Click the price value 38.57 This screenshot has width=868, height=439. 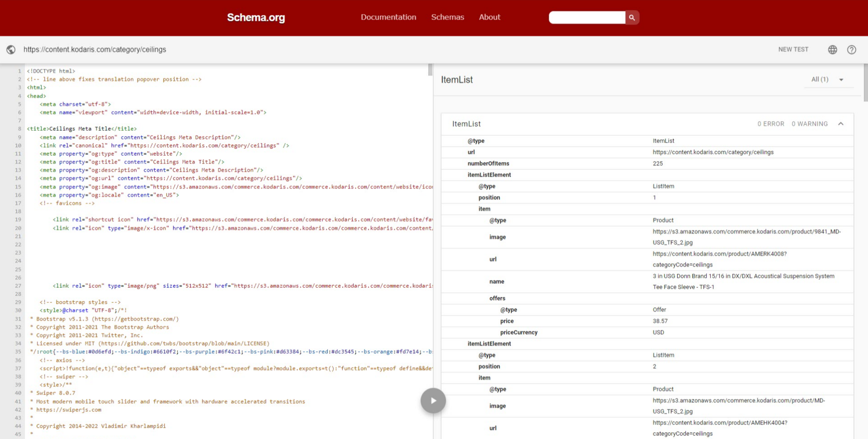coord(660,321)
